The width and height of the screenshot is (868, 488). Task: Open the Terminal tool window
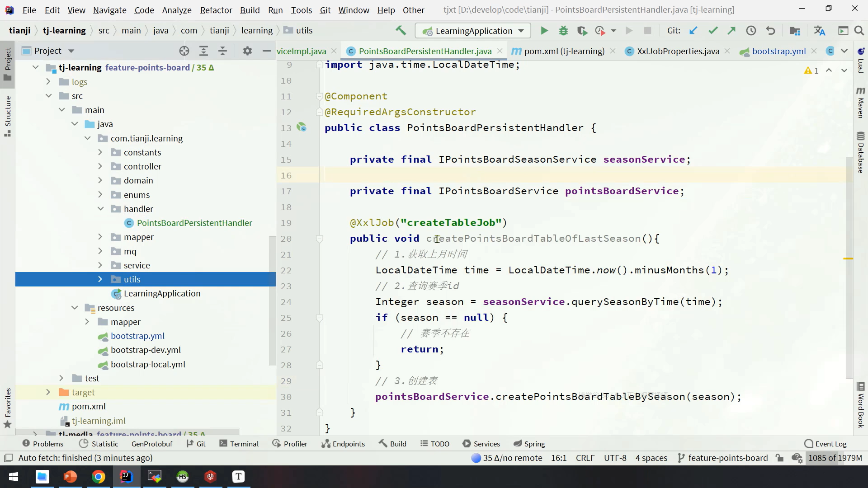click(x=239, y=444)
